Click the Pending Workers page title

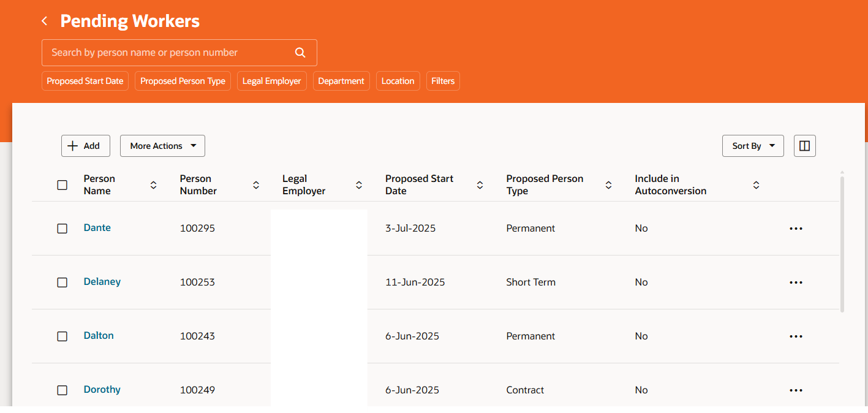[130, 21]
